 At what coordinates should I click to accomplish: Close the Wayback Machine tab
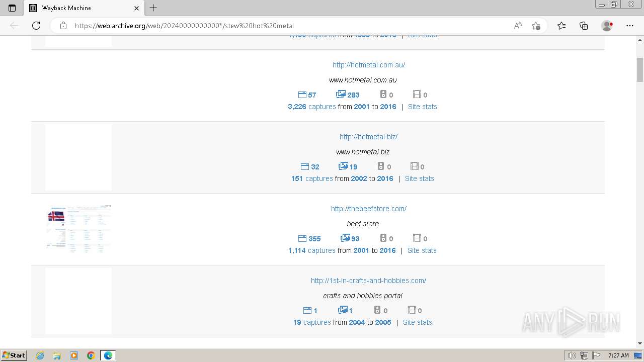pos(137,8)
